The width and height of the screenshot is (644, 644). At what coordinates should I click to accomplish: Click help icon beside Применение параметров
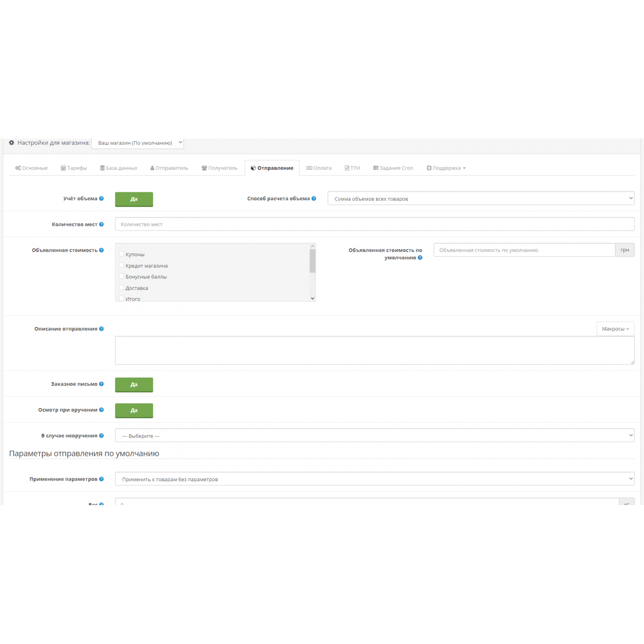[101, 479]
